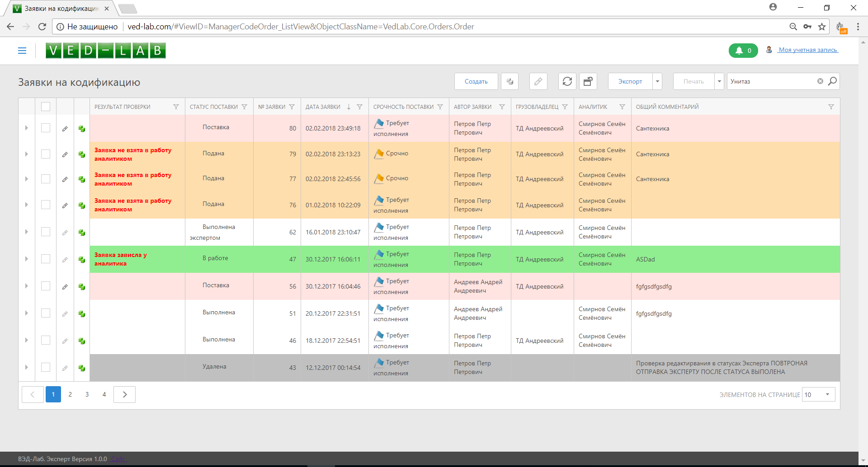
Task: Reload the browser page
Action: 42,27
